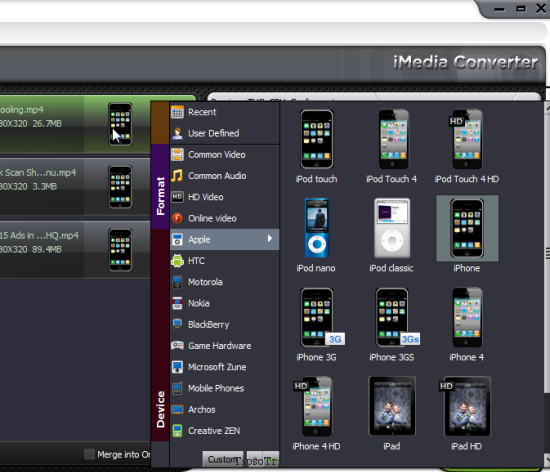Open the Online video category
This screenshot has height=472, width=550.
coord(224,218)
